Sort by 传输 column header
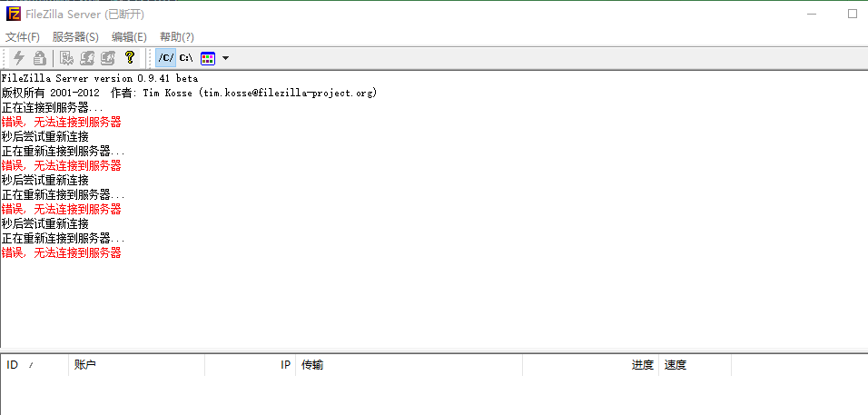 tap(409, 365)
